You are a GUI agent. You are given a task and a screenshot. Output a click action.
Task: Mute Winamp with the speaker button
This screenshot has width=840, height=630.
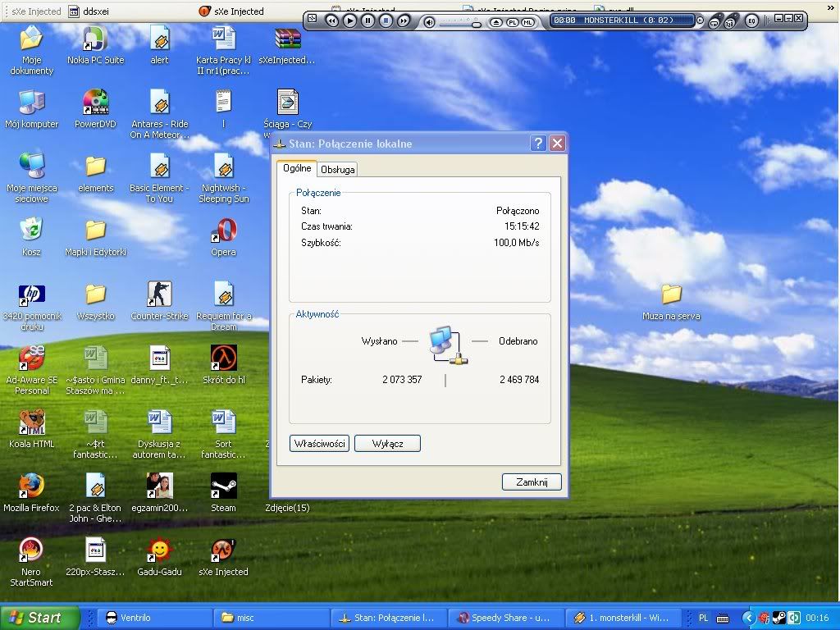pyautogui.click(x=429, y=22)
